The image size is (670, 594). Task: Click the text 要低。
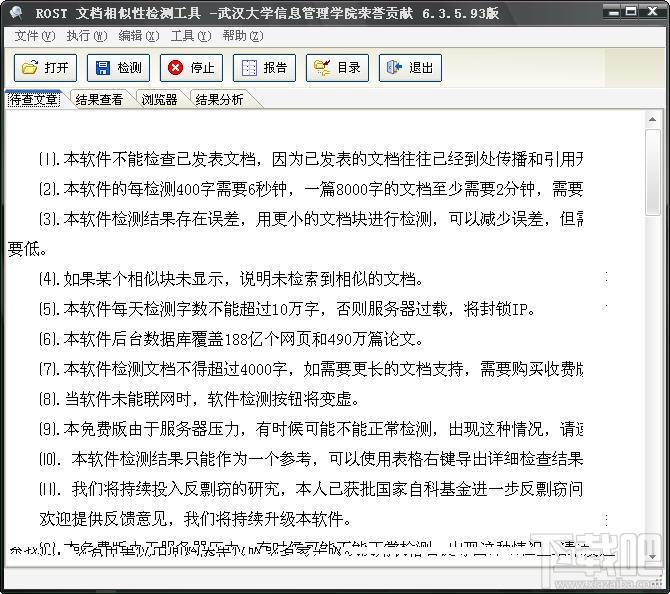click(27, 249)
